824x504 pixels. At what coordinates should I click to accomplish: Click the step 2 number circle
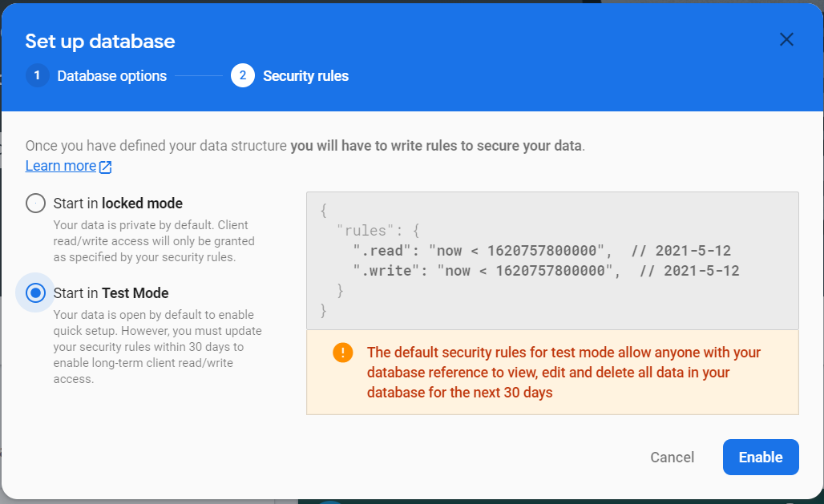243,76
